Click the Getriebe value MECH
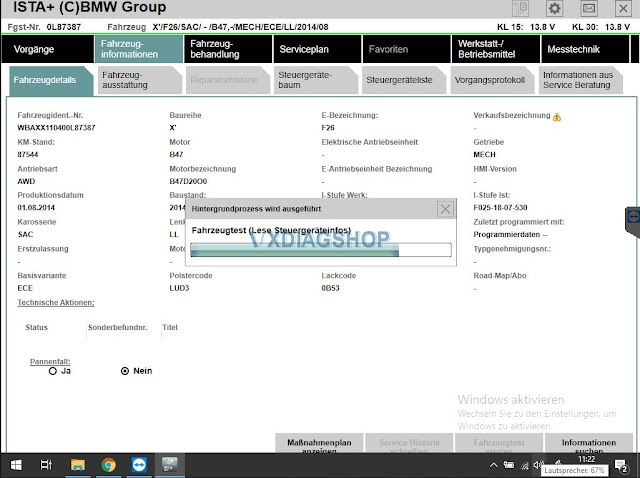 coord(484,155)
